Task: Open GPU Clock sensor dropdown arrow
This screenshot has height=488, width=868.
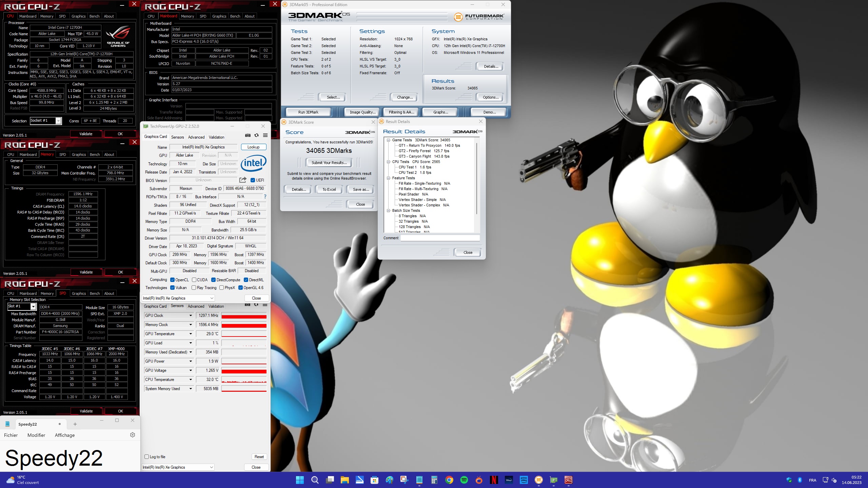Action: (x=191, y=316)
